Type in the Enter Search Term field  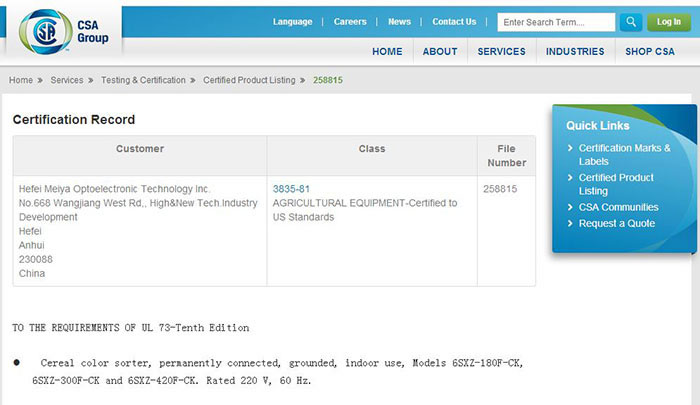(556, 22)
